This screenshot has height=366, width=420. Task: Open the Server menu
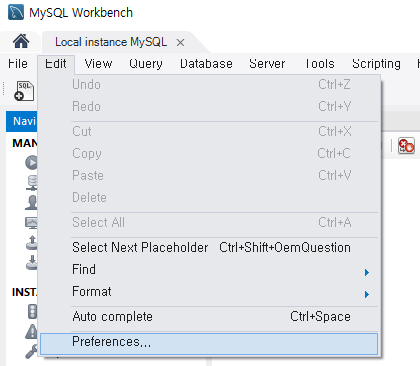pos(267,63)
